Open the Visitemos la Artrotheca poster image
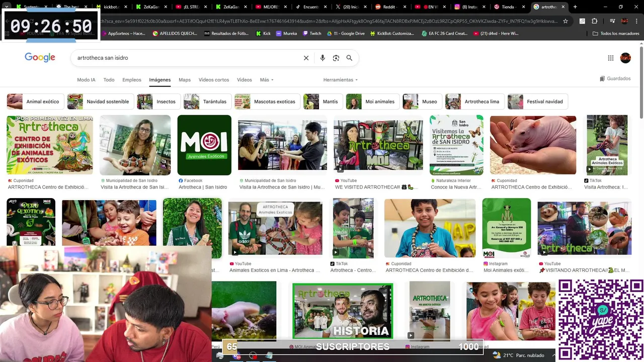This screenshot has width=644, height=362. pyautogui.click(x=456, y=145)
